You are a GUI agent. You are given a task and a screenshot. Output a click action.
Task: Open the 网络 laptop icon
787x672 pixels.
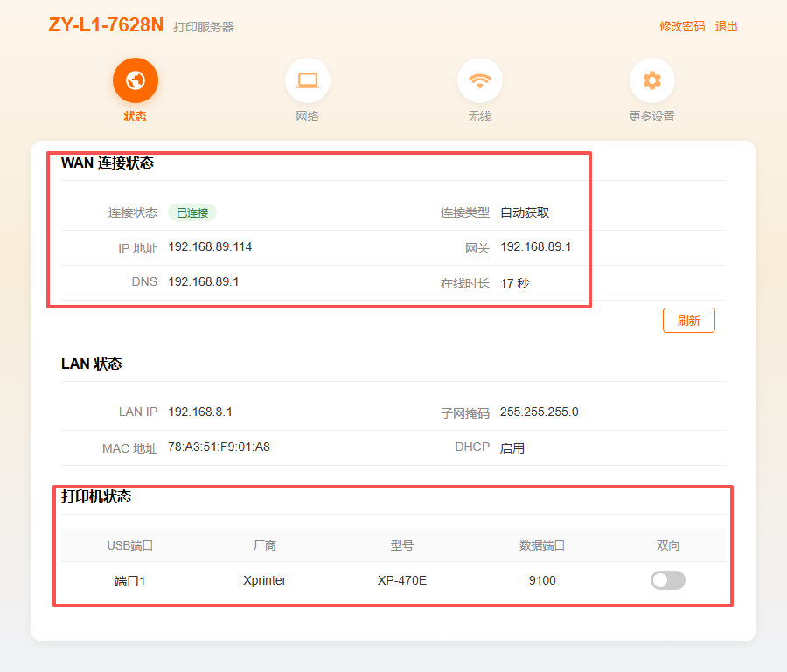click(x=307, y=80)
